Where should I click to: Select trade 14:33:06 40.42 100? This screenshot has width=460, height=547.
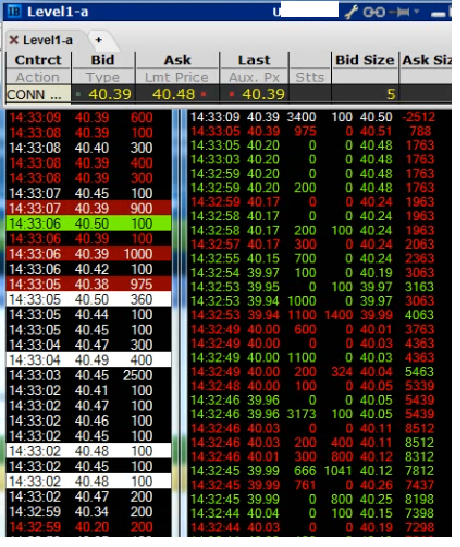tap(89, 269)
